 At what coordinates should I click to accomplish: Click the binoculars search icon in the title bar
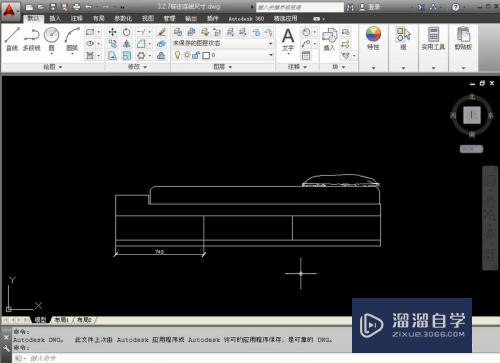(x=350, y=7)
